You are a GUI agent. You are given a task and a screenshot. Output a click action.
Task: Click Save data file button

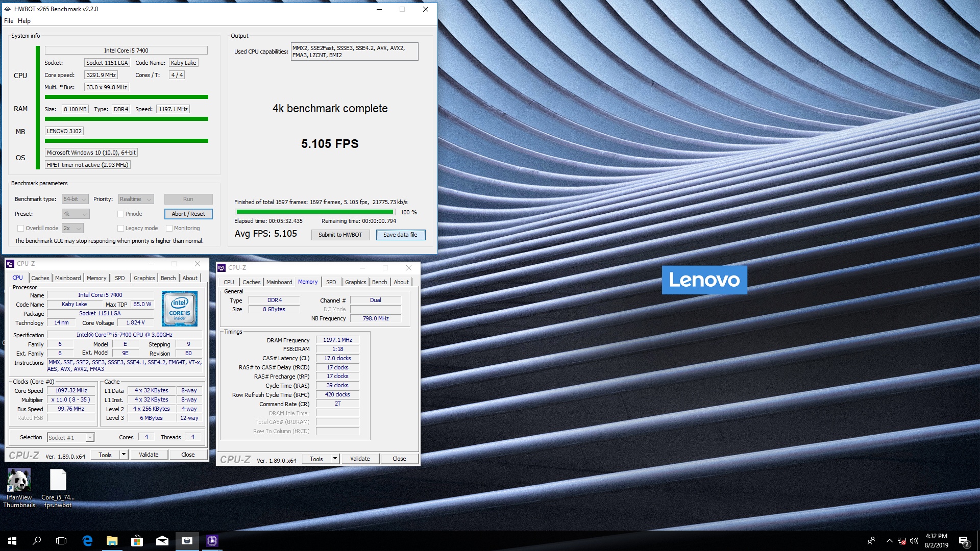point(401,235)
